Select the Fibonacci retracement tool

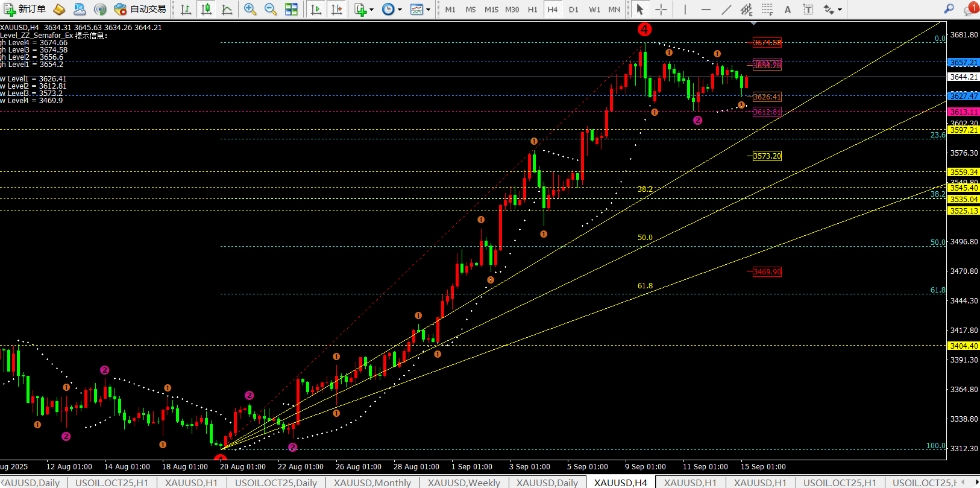[767, 9]
